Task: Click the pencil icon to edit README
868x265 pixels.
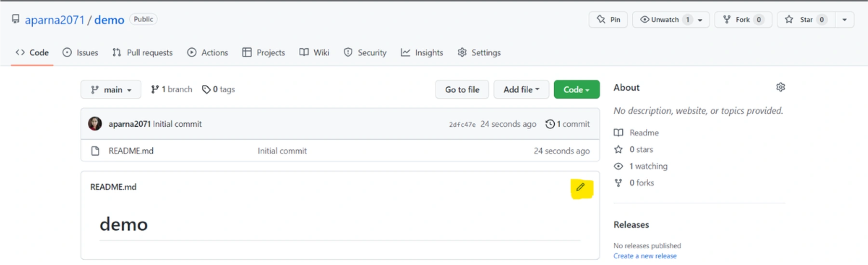Action: click(x=580, y=187)
